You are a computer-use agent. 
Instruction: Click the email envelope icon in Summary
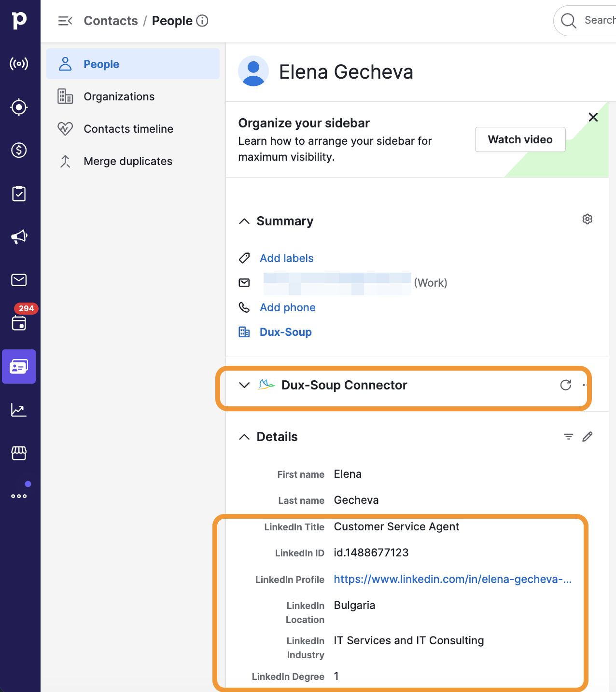tap(244, 283)
